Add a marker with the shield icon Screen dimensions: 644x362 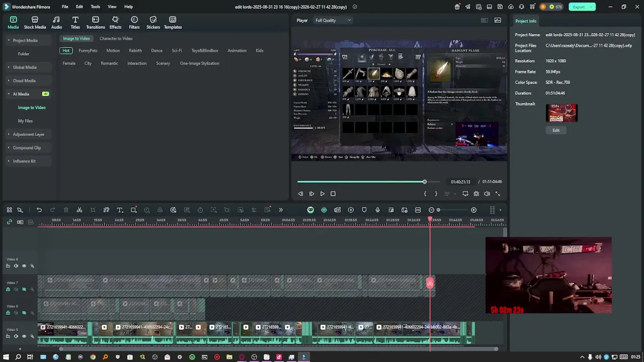point(364,210)
